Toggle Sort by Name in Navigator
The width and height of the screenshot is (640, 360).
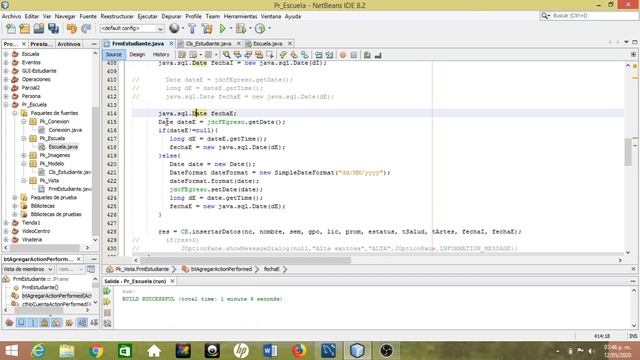(82, 323)
